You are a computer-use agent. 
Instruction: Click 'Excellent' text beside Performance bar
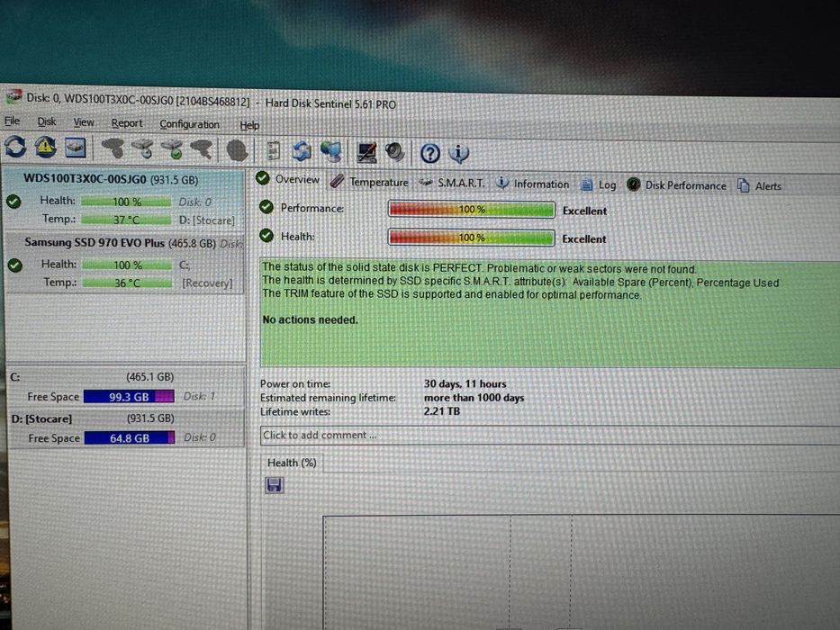(584, 211)
